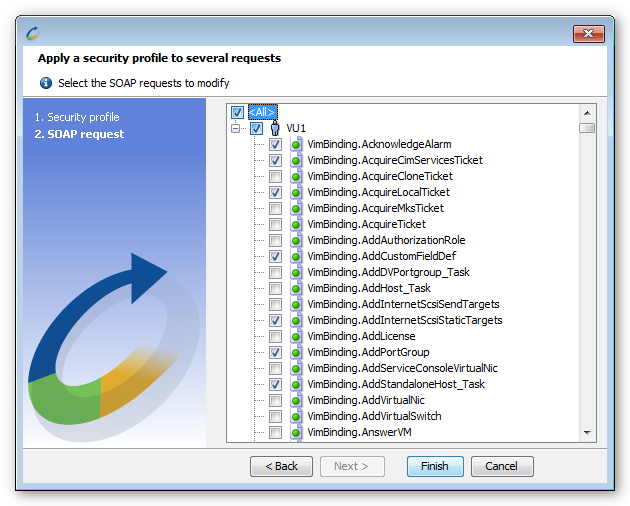Click the icon beside VimBinding.AddStandaloneHost_Task
The height and width of the screenshot is (506, 630).
(x=296, y=384)
